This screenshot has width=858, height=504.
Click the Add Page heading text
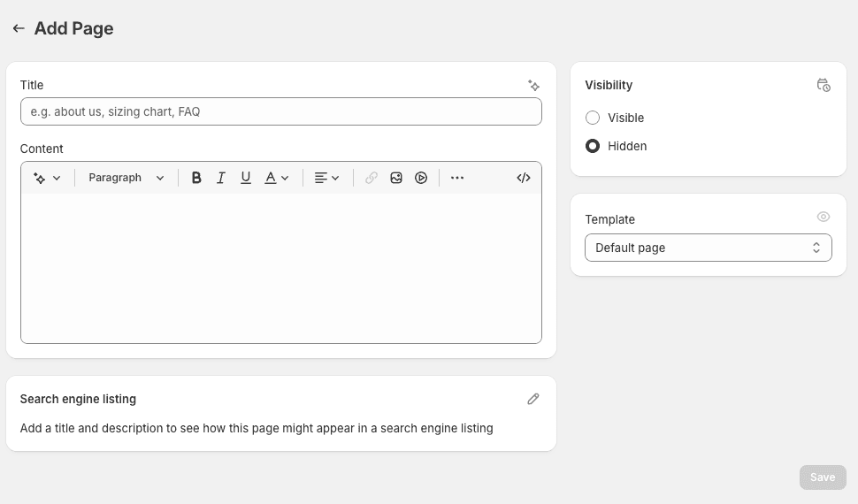74,28
